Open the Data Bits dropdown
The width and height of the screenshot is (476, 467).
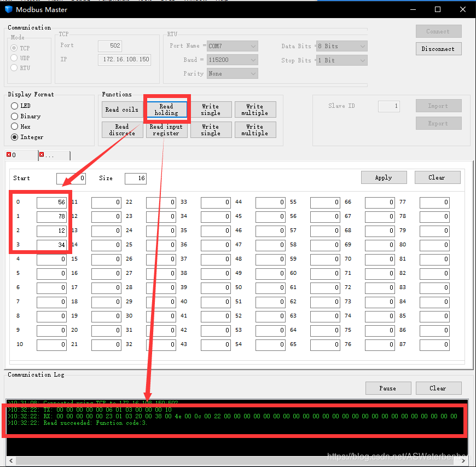point(341,46)
